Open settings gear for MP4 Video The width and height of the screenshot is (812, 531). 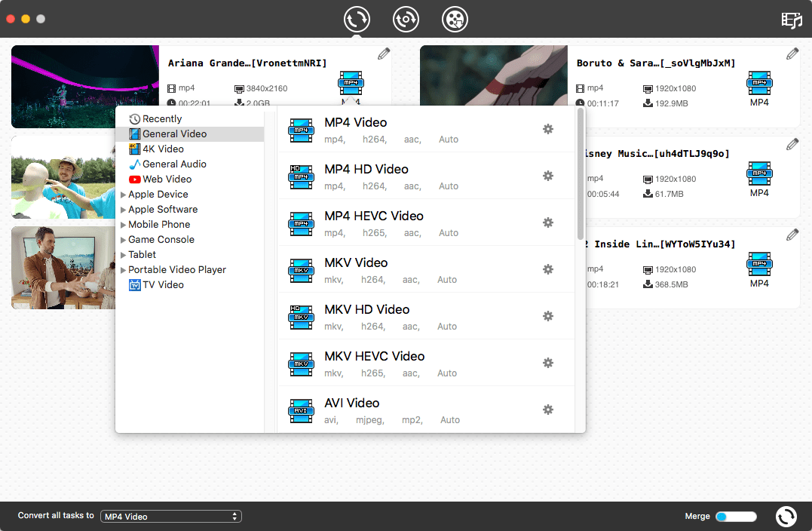click(548, 129)
